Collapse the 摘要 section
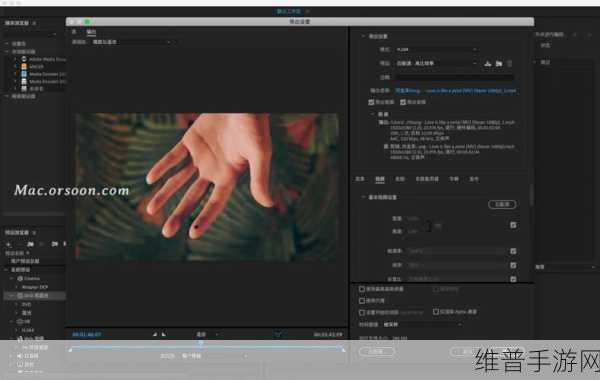The height and width of the screenshot is (380, 600). 372,114
